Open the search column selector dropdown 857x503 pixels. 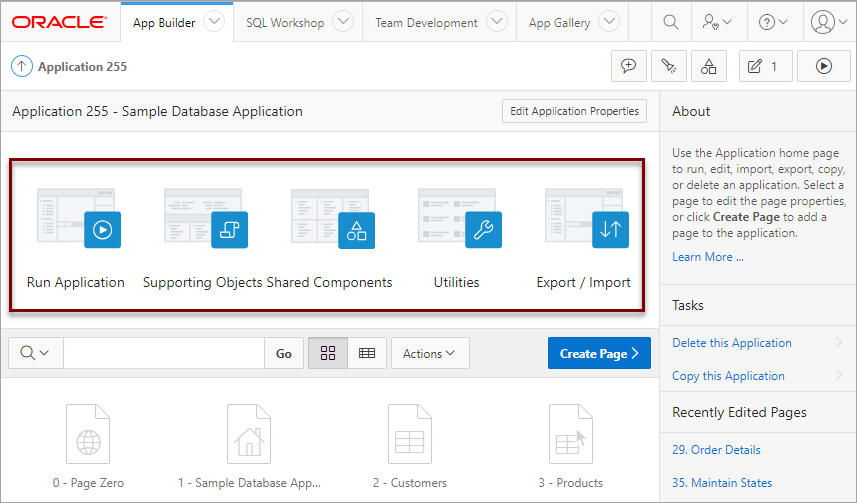36,353
